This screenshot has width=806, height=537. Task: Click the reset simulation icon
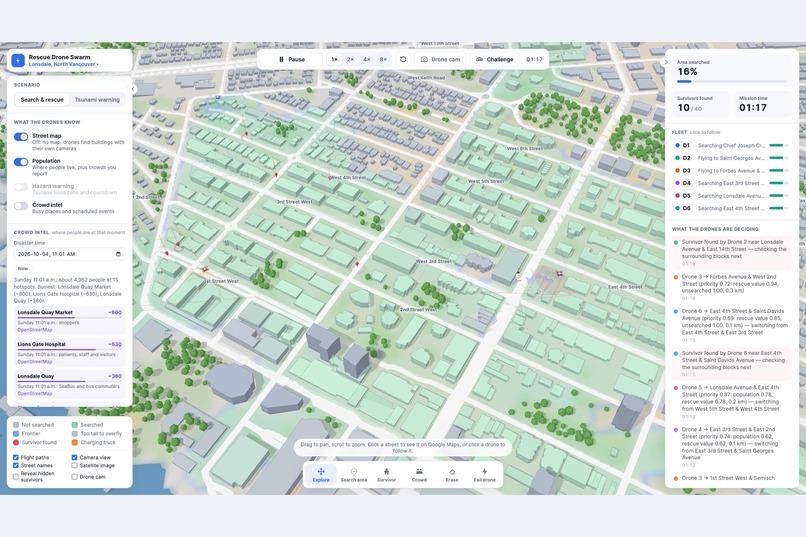(x=403, y=59)
